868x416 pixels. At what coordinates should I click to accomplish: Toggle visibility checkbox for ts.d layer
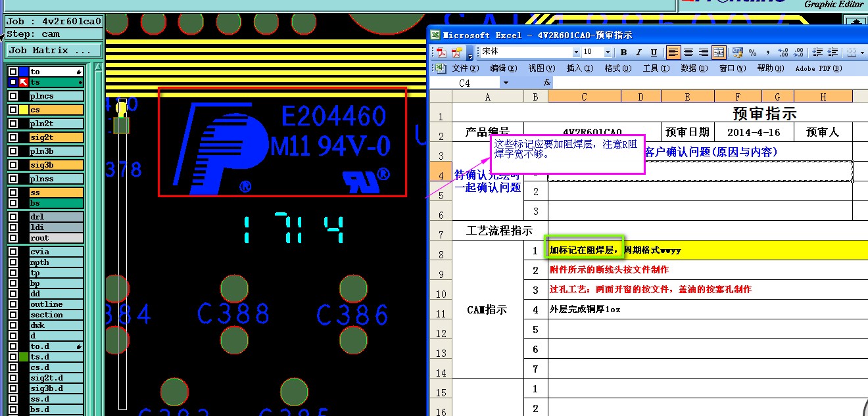click(13, 357)
